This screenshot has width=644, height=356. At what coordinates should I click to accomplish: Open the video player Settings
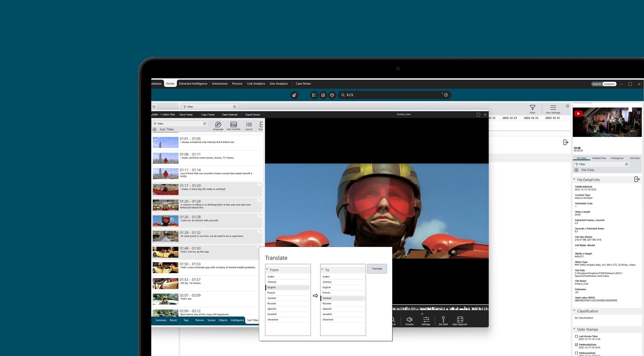(426, 321)
